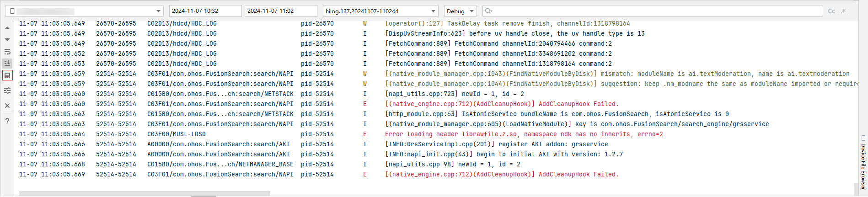
Task: Click the up arrow in the log sidebar
Action: [x=7, y=28]
